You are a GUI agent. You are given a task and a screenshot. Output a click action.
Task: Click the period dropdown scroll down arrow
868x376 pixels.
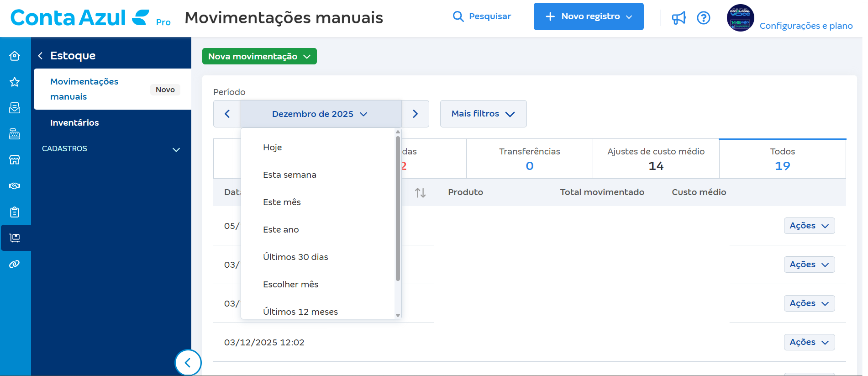[398, 315]
